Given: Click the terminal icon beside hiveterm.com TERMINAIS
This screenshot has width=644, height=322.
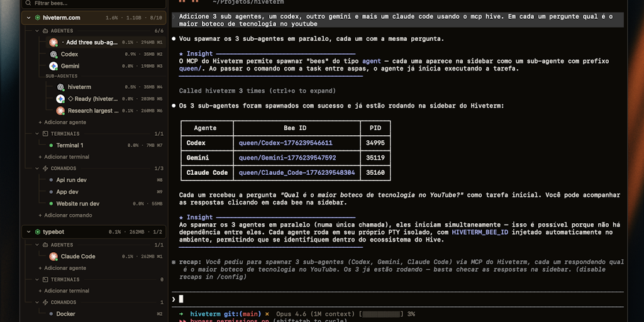Looking at the screenshot, I should click(45, 134).
